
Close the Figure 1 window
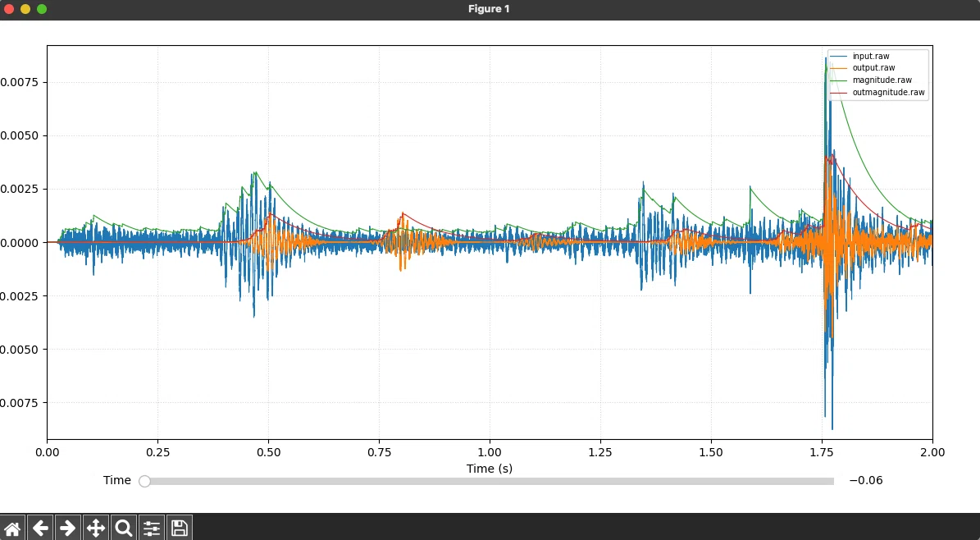pyautogui.click(x=9, y=9)
